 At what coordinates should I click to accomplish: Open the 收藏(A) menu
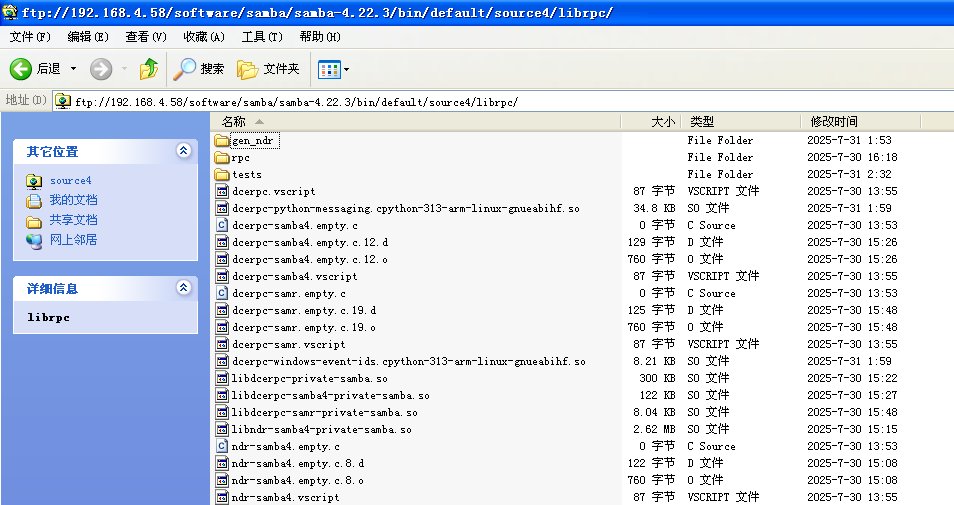(x=204, y=37)
